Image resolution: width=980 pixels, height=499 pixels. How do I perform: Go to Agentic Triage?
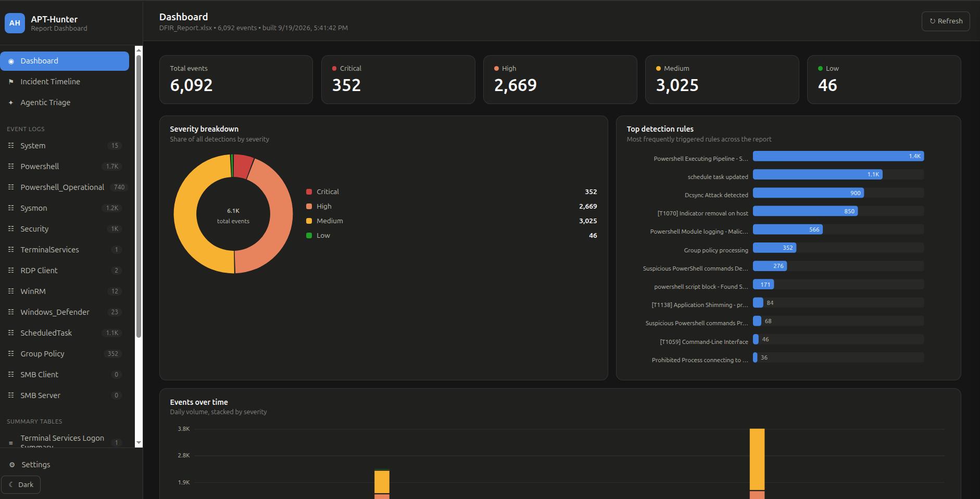(65, 103)
